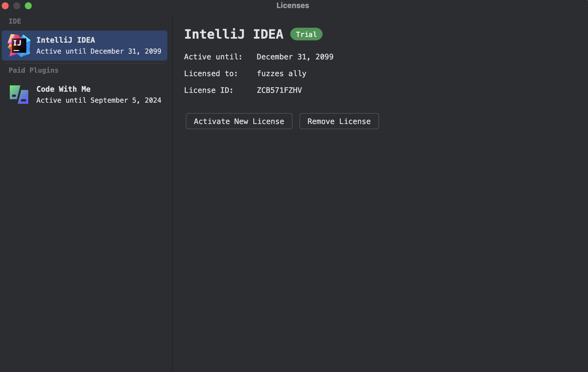Image resolution: width=588 pixels, height=372 pixels.
Task: Click the licensee name fuzzes ally
Action: click(282, 74)
